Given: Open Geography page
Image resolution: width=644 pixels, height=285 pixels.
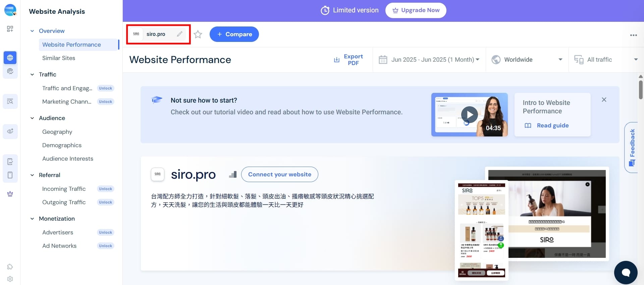Looking at the screenshot, I should (57, 132).
